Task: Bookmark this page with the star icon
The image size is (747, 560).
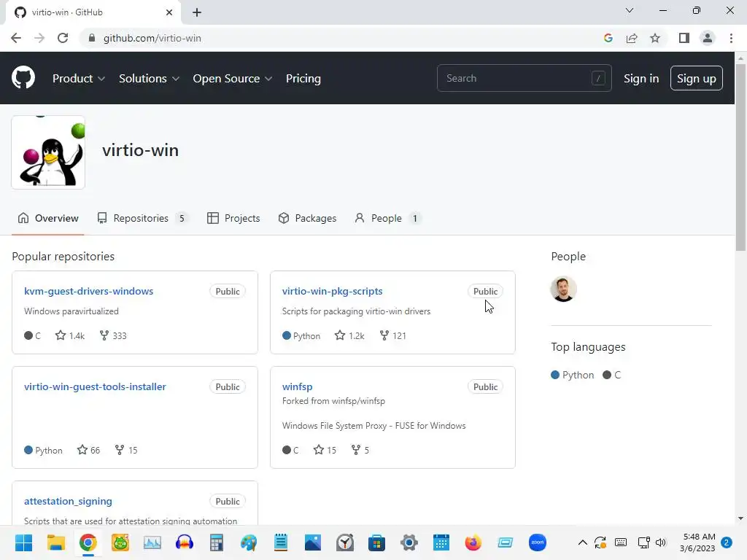Action: [655, 38]
